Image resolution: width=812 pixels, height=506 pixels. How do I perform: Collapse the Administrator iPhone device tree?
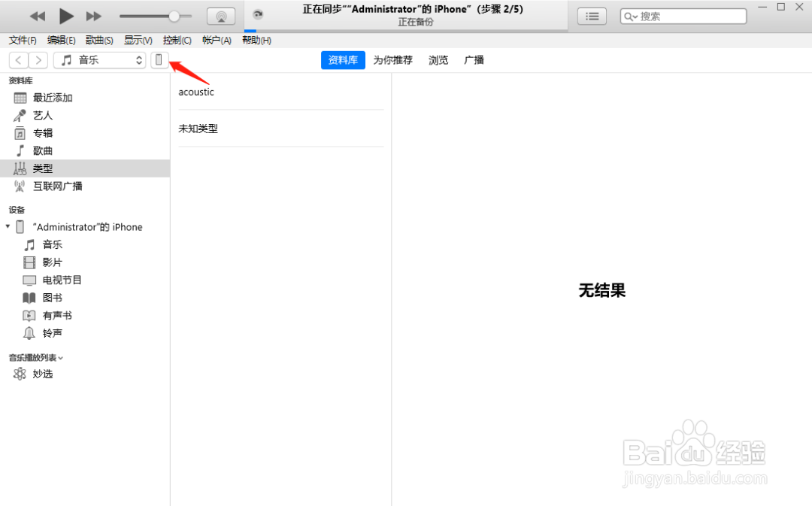click(x=8, y=226)
